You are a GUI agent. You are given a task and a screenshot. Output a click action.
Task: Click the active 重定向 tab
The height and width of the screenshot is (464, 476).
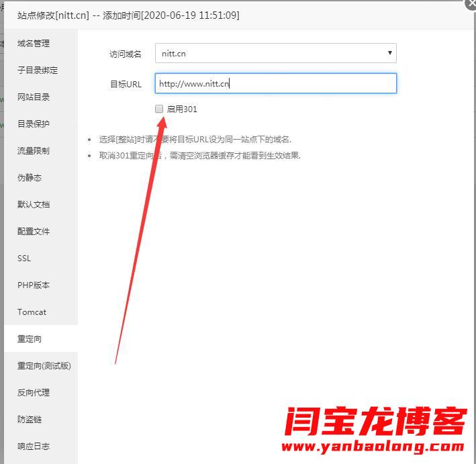30,339
